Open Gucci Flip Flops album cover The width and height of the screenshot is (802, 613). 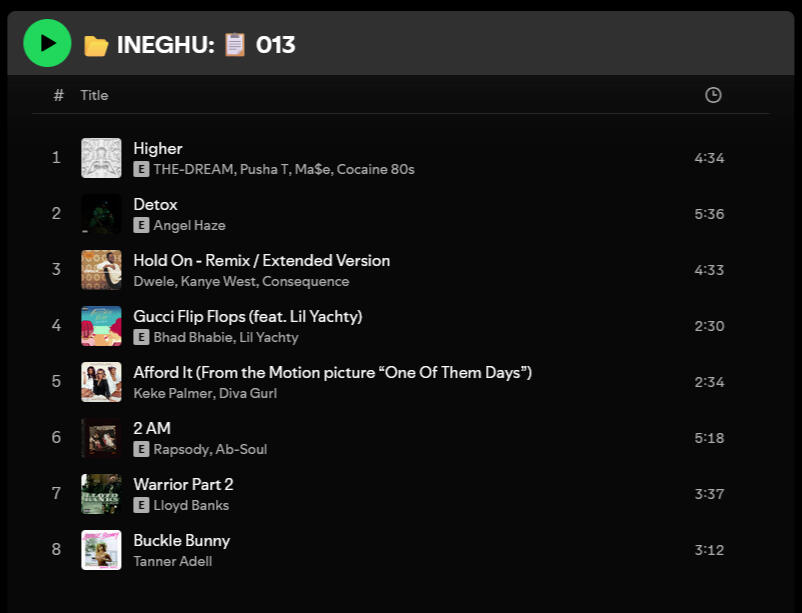pyautogui.click(x=101, y=326)
